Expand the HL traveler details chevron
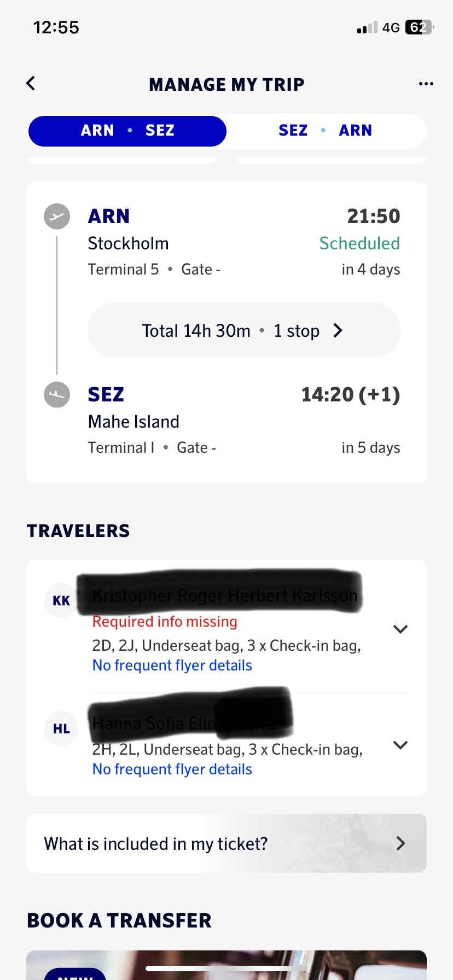Viewport: 453px width, 980px height. pyautogui.click(x=400, y=745)
